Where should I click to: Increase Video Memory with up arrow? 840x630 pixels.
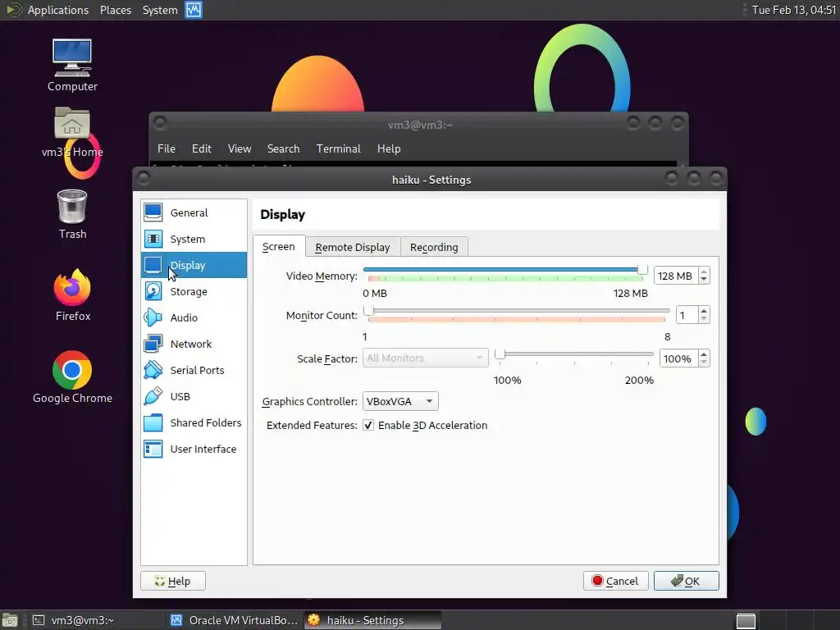(704, 272)
